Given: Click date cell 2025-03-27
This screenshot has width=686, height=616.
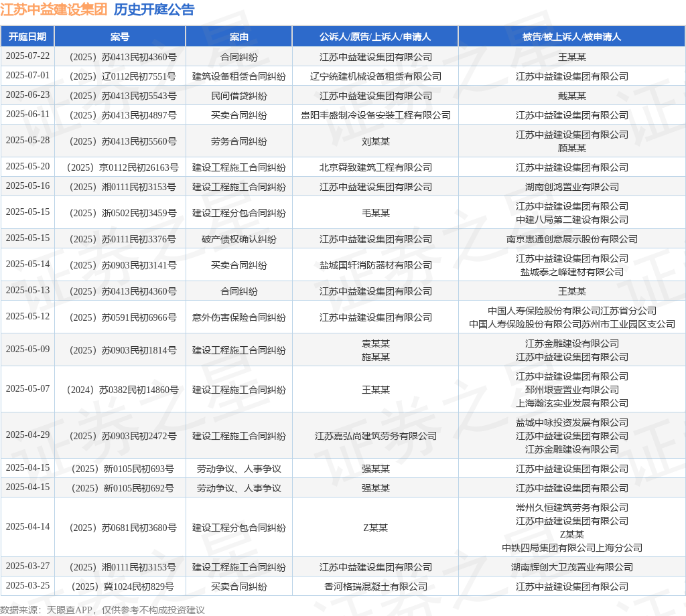Looking at the screenshot, I should point(27,566).
